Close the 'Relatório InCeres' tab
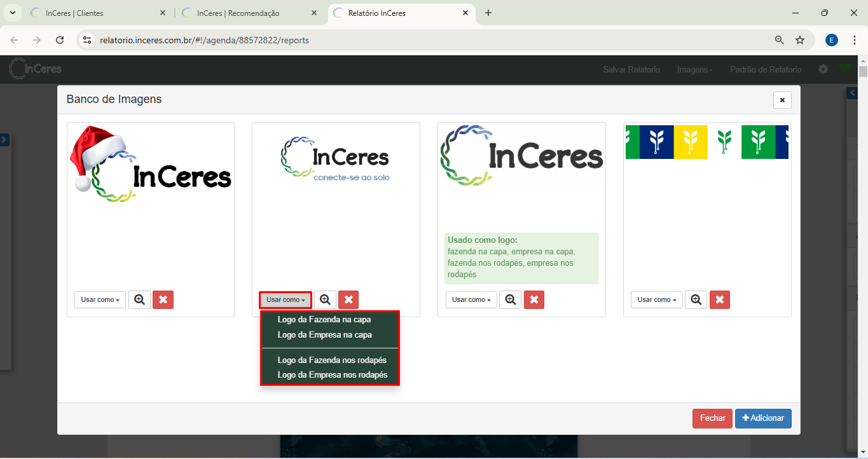This screenshot has height=459, width=868. click(x=465, y=13)
